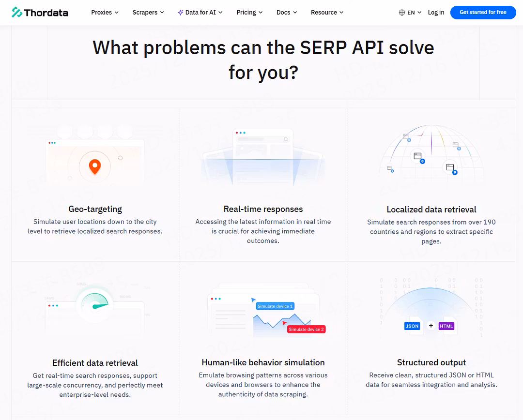The image size is (523, 420).
Task: Click the Geo-targeting heading
Action: pyautogui.click(x=95, y=209)
